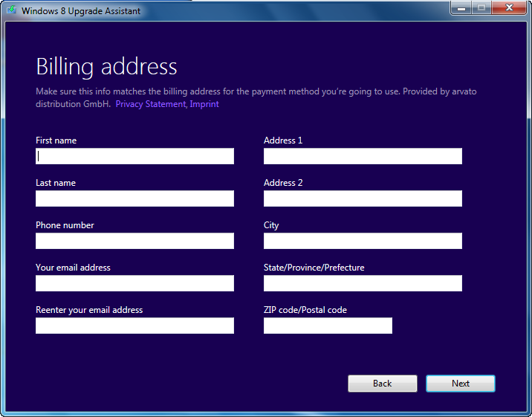Click the Billing address heading
Viewport: 532px width, 417px height.
pyautogui.click(x=106, y=66)
